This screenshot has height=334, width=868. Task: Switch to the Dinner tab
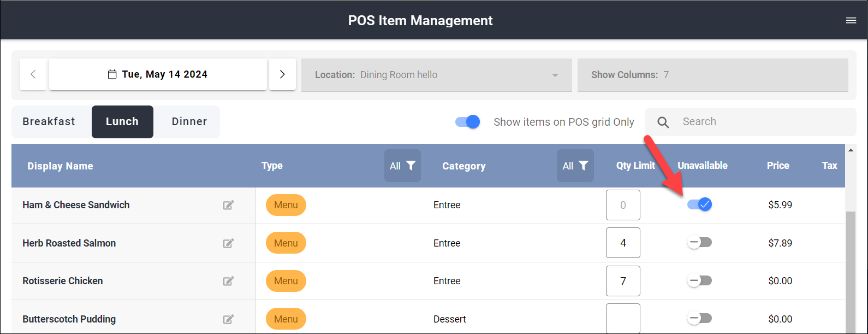[x=189, y=121]
